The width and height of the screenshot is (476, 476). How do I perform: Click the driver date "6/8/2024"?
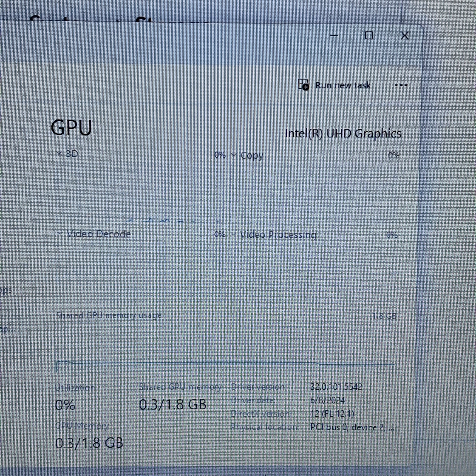coord(327,400)
